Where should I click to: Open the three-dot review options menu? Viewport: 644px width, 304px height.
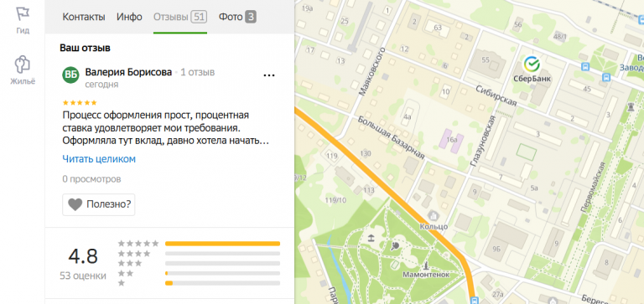[x=268, y=75]
